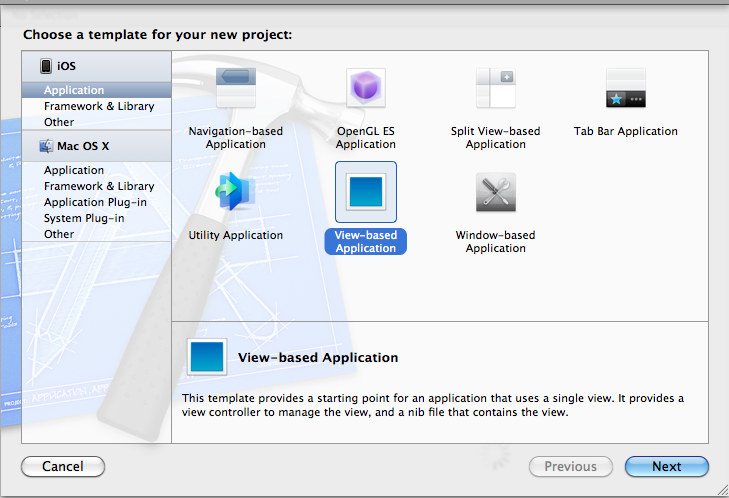This screenshot has width=729, height=498.
Task: Click the Navigation-based Application label
Action: click(x=236, y=138)
